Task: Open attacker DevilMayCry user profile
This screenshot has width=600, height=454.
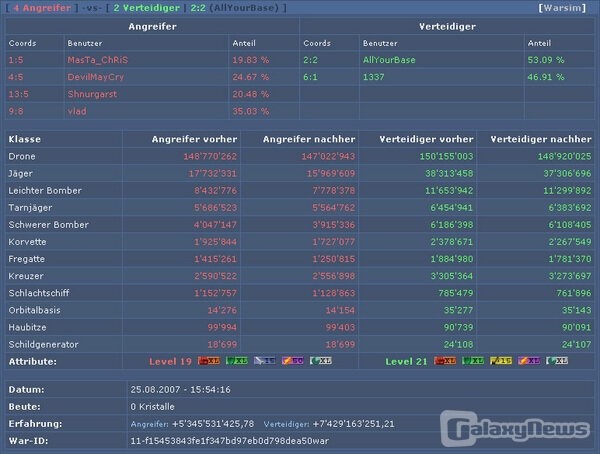Action: click(95, 76)
